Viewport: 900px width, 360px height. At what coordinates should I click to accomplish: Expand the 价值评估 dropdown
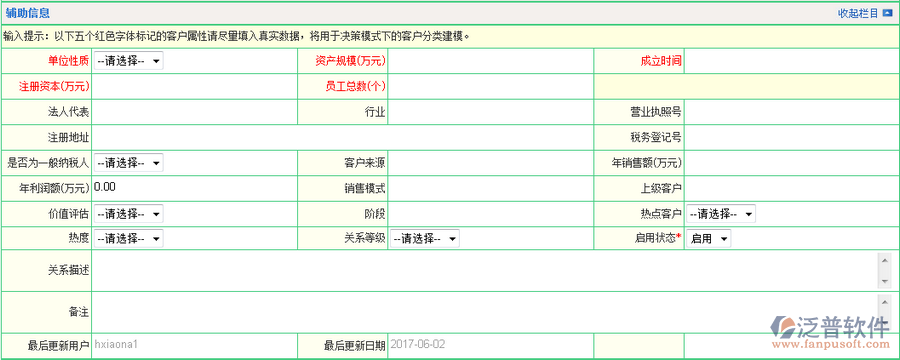pyautogui.click(x=128, y=214)
